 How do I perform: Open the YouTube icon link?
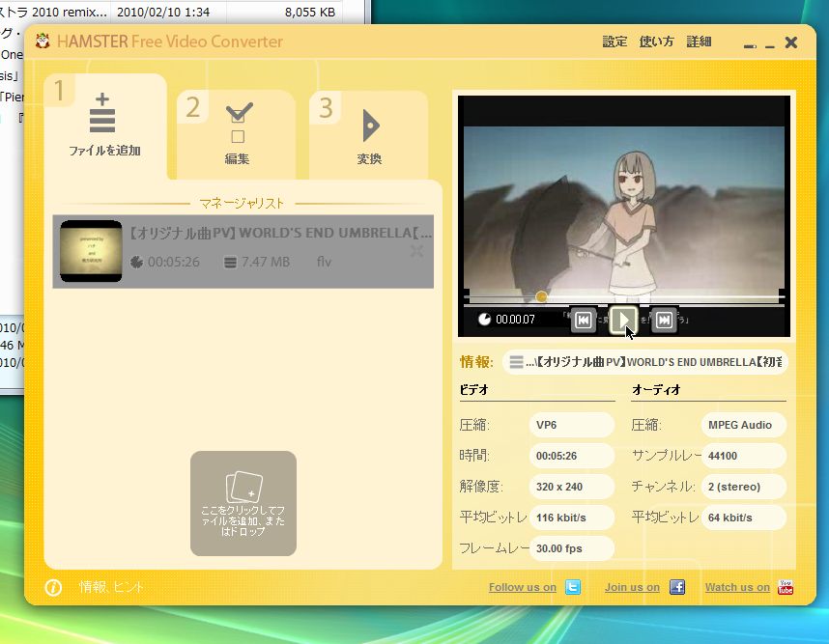pos(786,587)
